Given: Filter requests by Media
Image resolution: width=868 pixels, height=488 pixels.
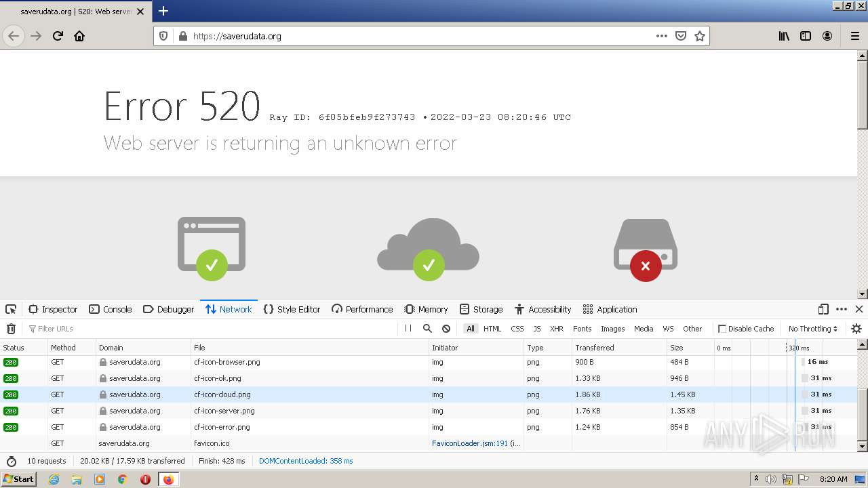Looking at the screenshot, I should click(644, 329).
